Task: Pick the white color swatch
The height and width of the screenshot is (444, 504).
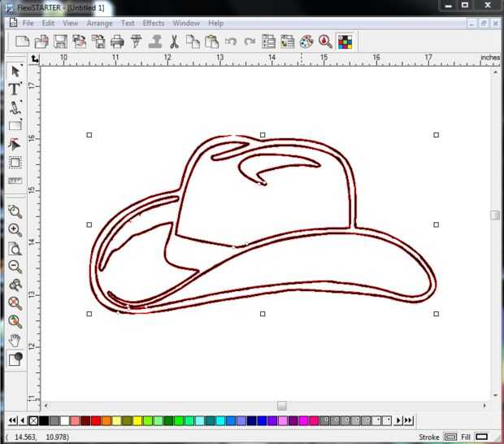Action: tap(64, 420)
